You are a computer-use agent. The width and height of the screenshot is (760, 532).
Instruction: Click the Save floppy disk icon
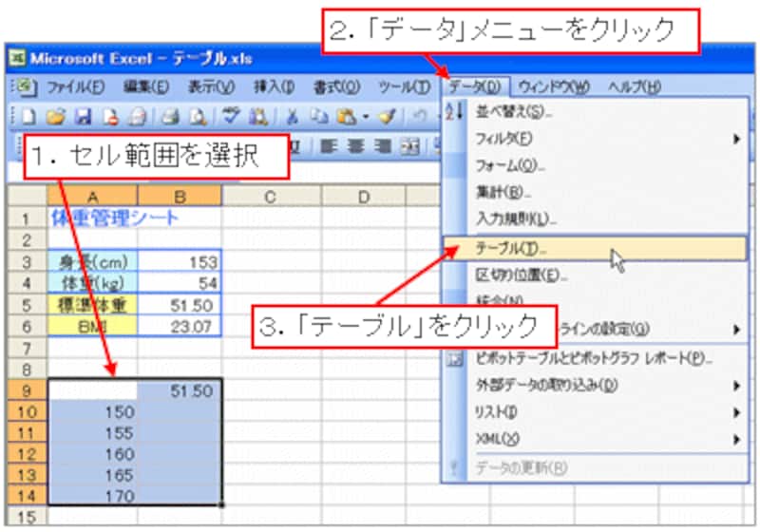coord(83,117)
